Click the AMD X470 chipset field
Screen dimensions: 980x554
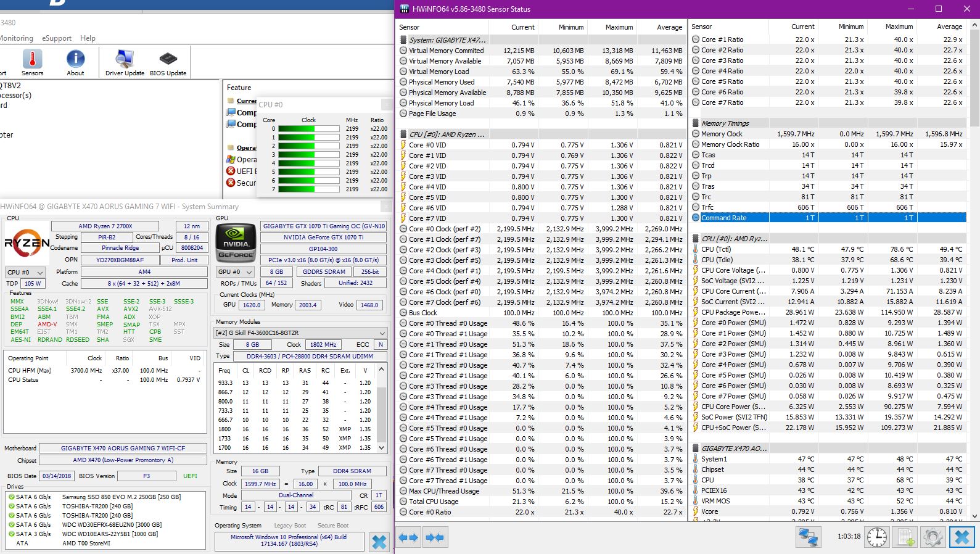click(x=123, y=460)
